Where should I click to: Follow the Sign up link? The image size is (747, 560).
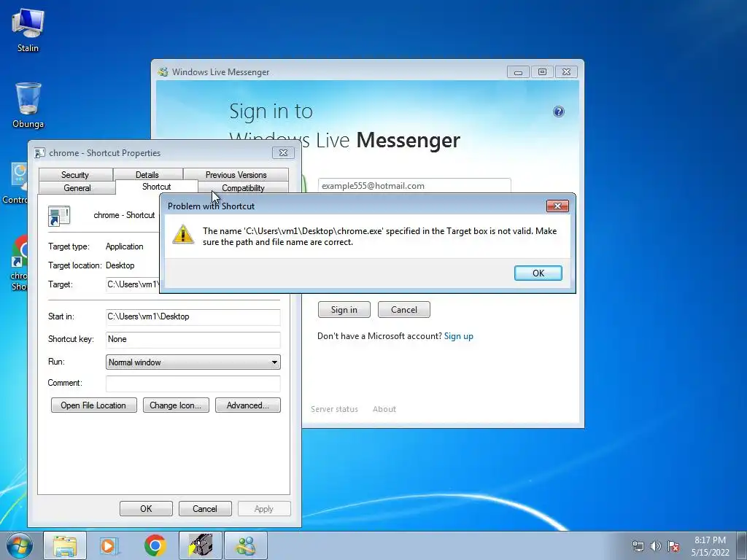click(458, 336)
